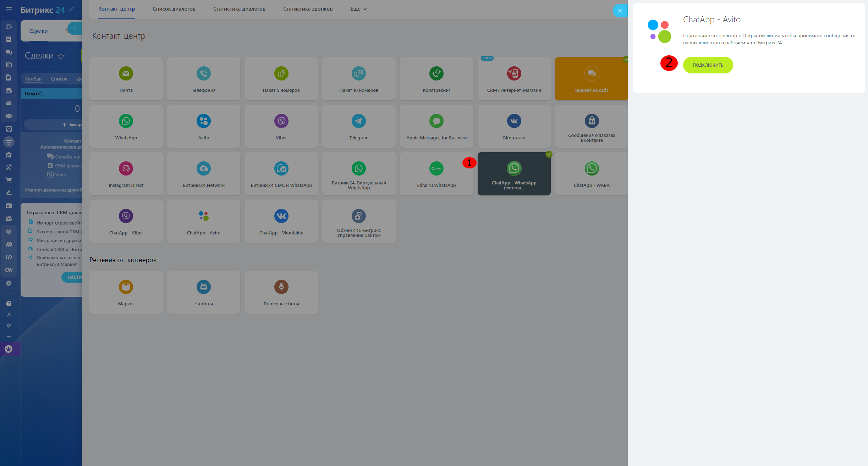The image size is (868, 466).
Task: Open the Статистика звонков tab
Action: 308,9
